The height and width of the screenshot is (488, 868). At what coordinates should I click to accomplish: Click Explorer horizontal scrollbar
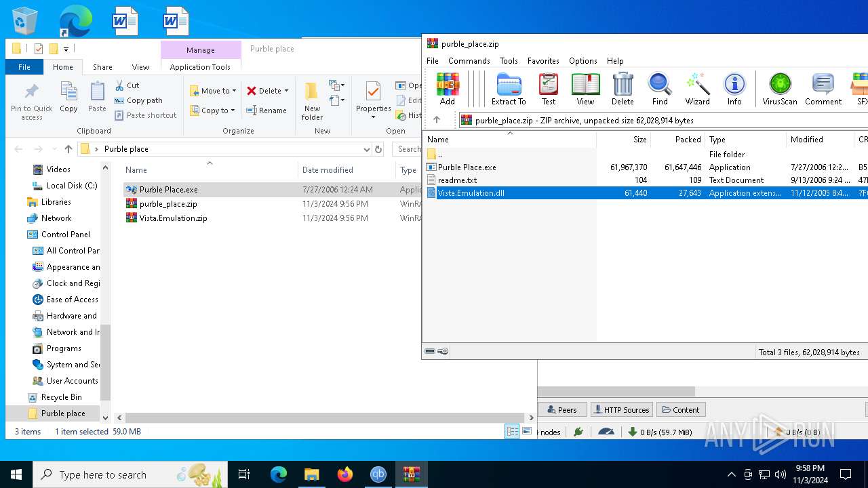coord(325,418)
